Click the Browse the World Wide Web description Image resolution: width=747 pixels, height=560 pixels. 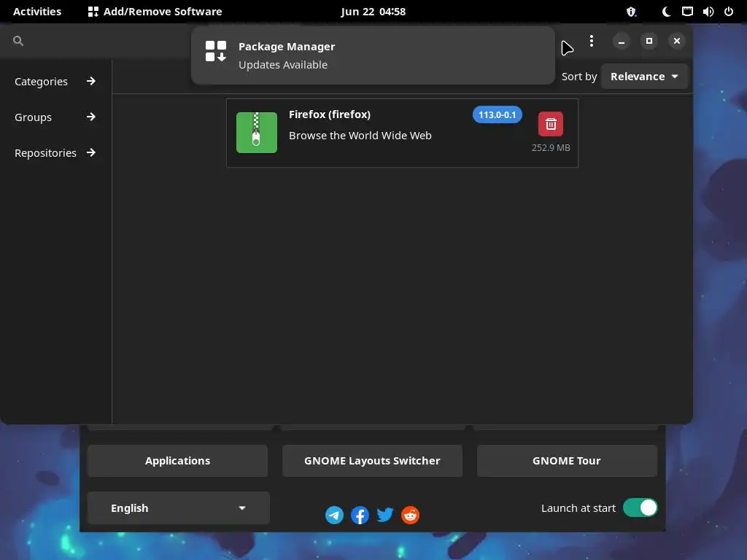click(x=360, y=135)
